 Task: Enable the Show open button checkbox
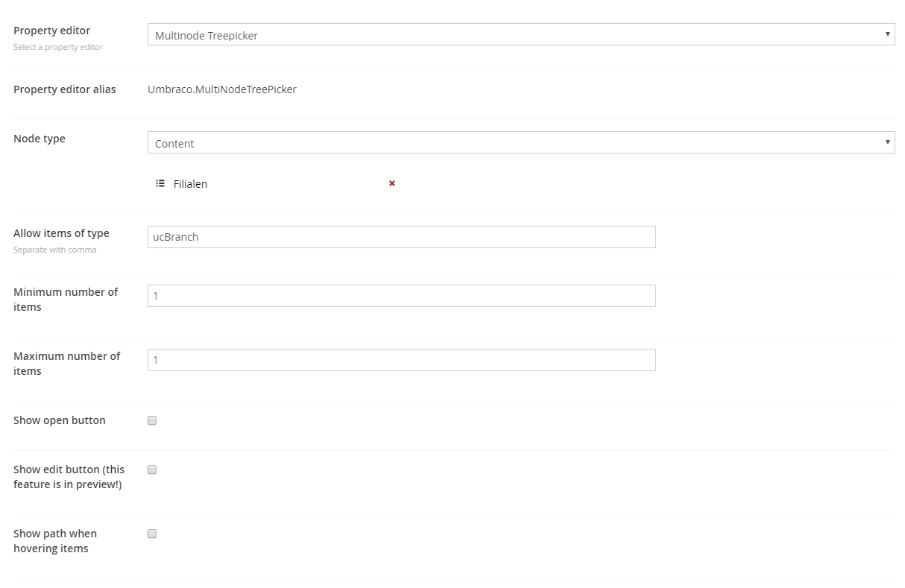tap(152, 420)
